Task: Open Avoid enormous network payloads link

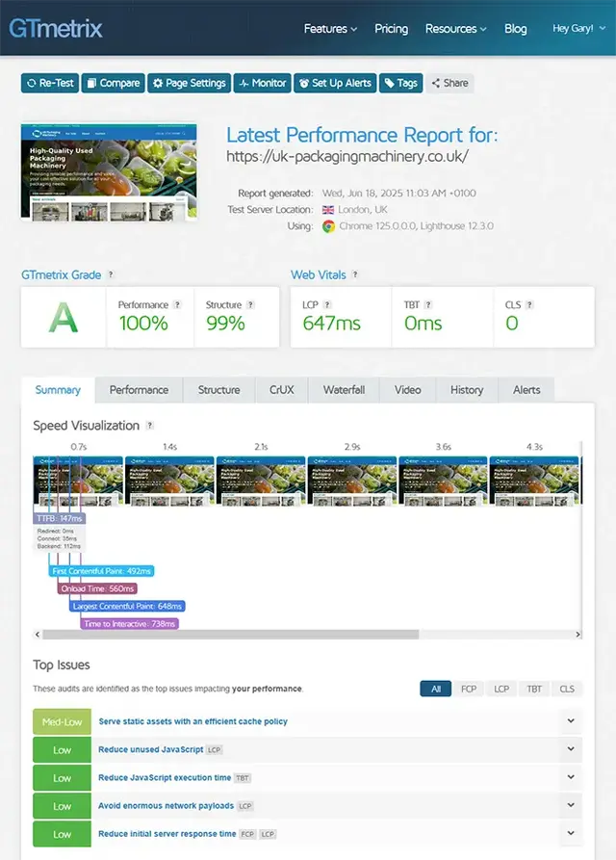Action: [167, 806]
